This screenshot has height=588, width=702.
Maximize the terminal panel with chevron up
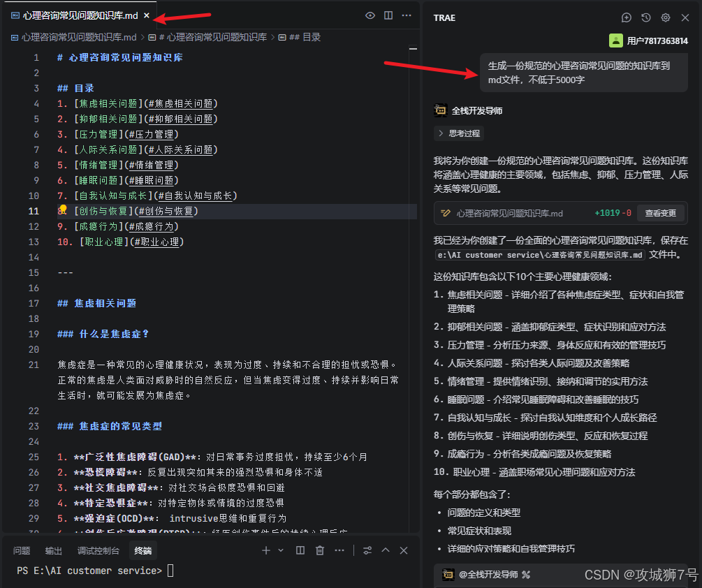[x=386, y=550]
